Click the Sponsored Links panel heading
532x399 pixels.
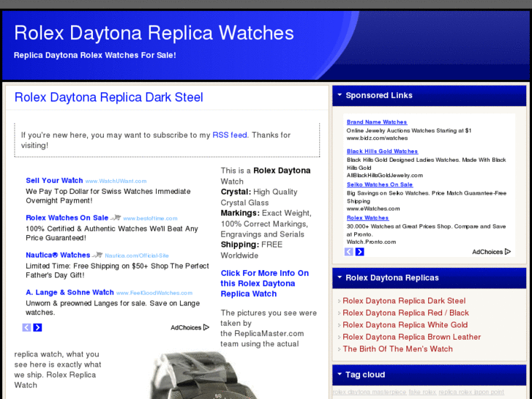[x=379, y=95]
